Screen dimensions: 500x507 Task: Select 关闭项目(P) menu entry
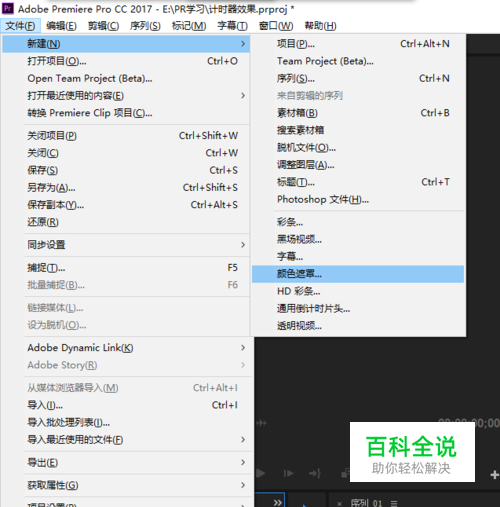[x=126, y=136]
